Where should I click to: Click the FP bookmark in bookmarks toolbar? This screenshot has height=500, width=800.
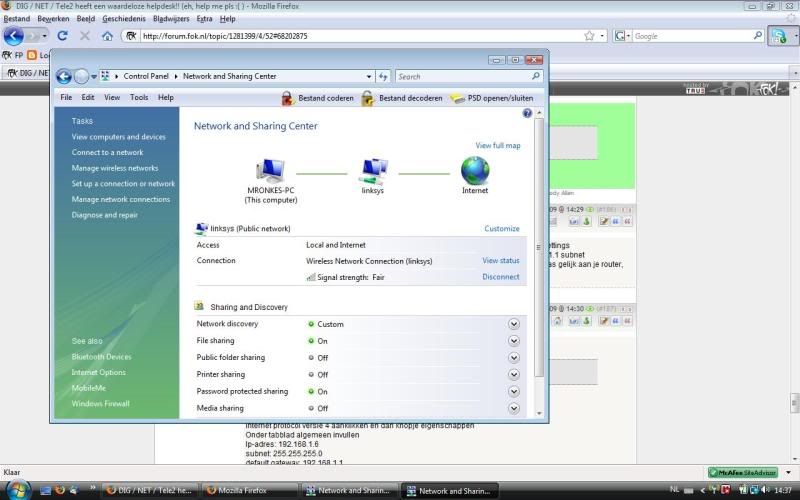point(13,55)
